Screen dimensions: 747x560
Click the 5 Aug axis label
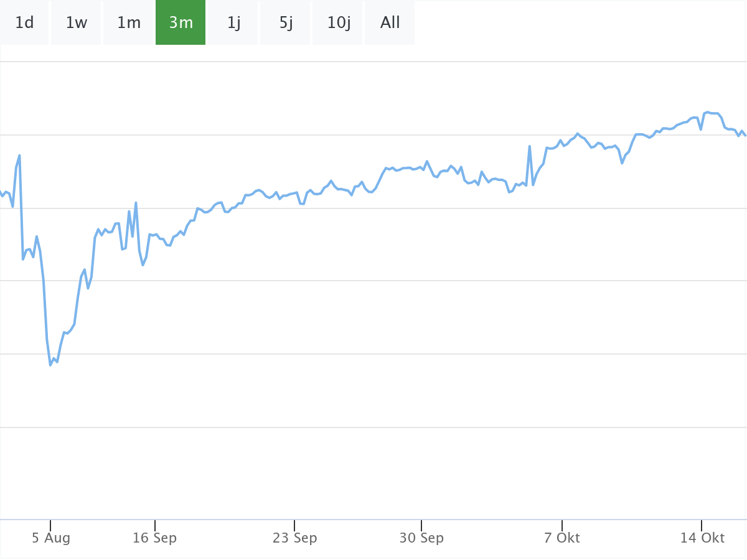click(x=51, y=538)
